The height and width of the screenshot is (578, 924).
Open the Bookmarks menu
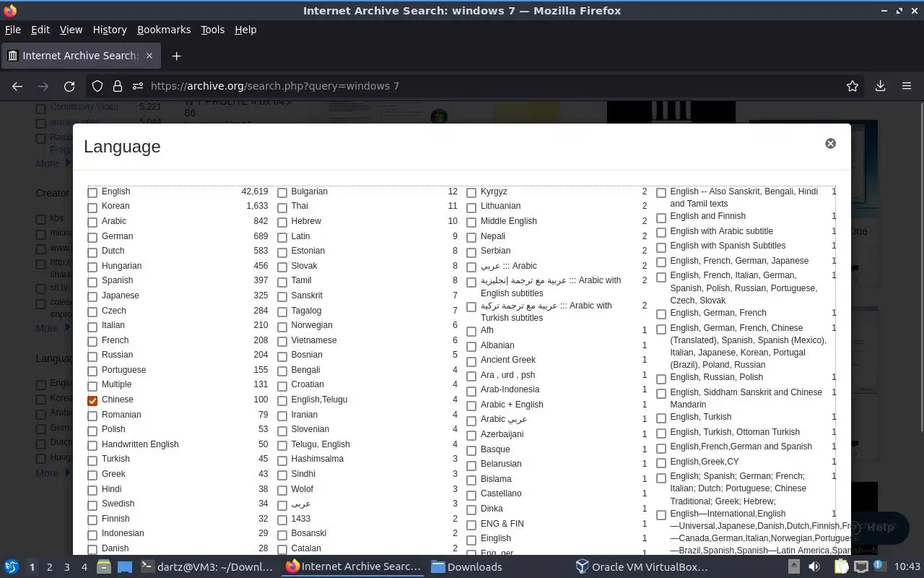tap(164, 30)
